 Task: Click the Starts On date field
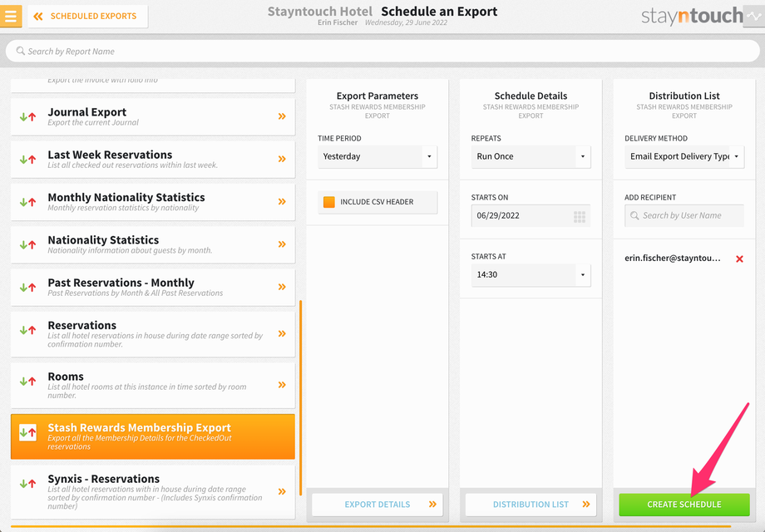[x=531, y=215]
